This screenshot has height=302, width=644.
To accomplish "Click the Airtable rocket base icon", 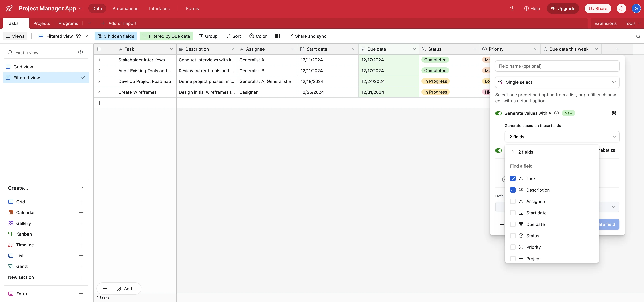I will click(x=9, y=8).
